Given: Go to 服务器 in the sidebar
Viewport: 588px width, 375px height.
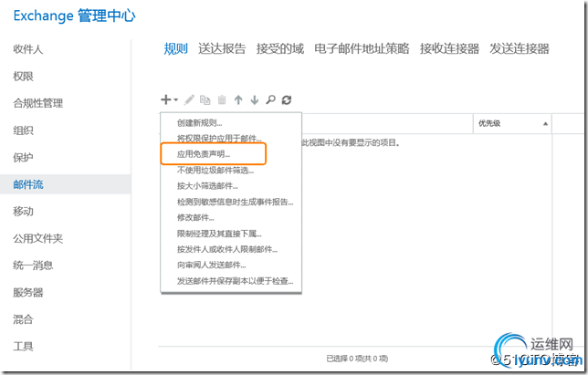Looking at the screenshot, I should click(x=28, y=292).
